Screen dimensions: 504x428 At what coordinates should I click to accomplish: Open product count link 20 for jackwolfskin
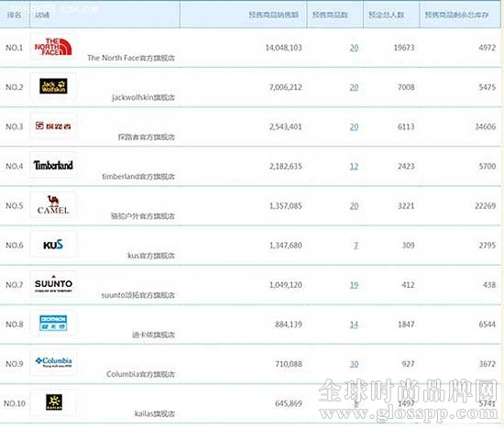click(354, 87)
